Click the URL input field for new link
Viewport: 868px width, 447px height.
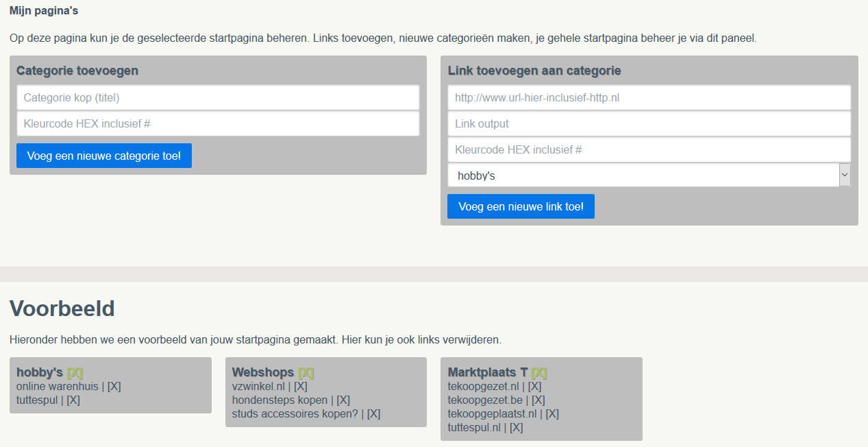649,97
